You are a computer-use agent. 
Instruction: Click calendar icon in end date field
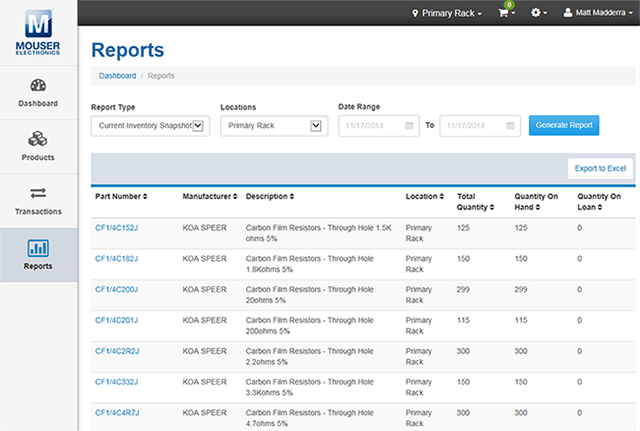click(x=510, y=126)
